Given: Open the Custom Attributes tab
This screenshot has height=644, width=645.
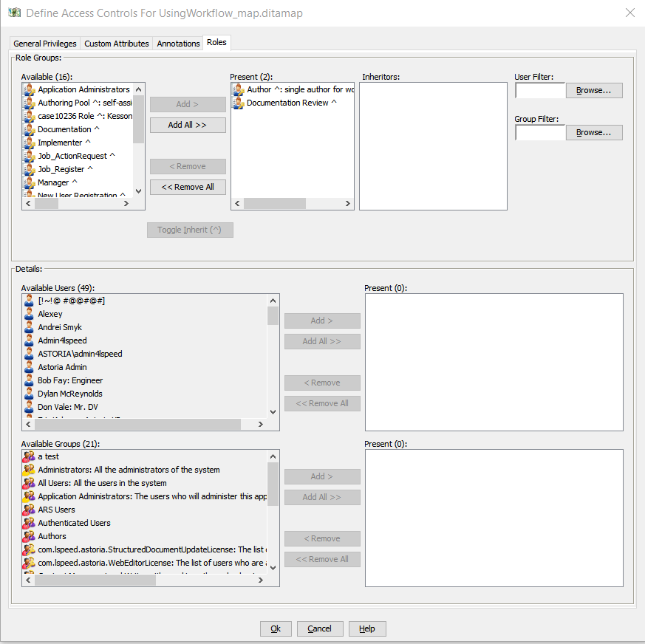Looking at the screenshot, I should pos(117,44).
